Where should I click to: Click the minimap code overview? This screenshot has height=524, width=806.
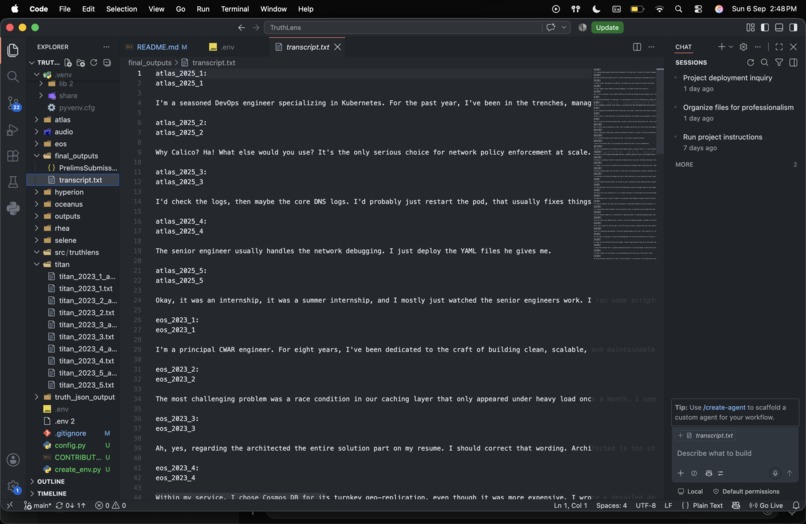point(625,164)
